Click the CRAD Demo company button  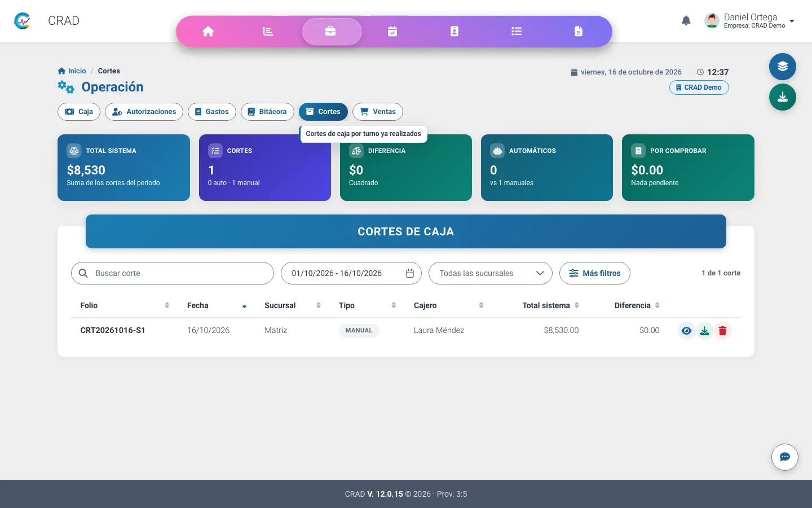[699, 87]
